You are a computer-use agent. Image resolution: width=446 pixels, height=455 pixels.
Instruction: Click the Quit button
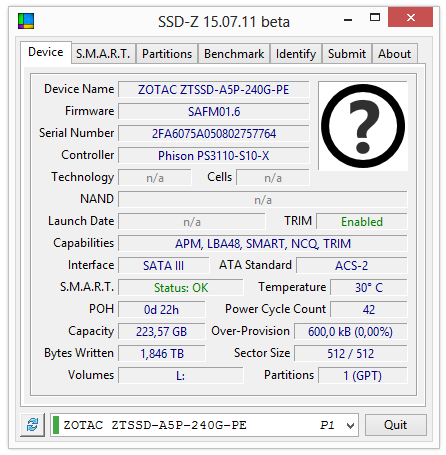pyautogui.click(x=395, y=425)
